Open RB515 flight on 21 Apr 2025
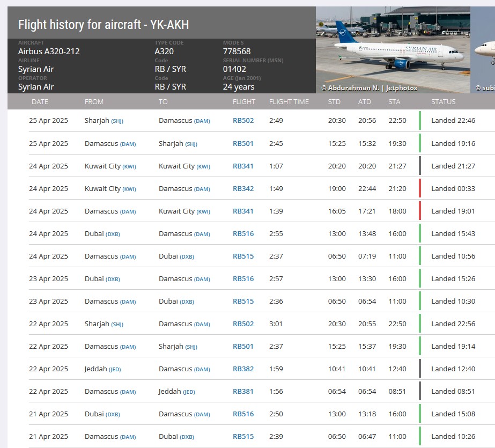The width and height of the screenshot is (495, 448). (243, 437)
